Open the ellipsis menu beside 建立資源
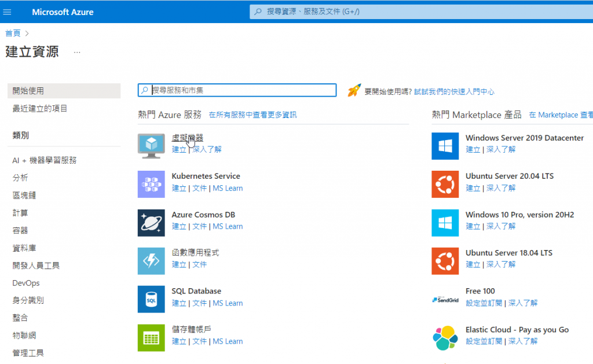 click(x=77, y=52)
